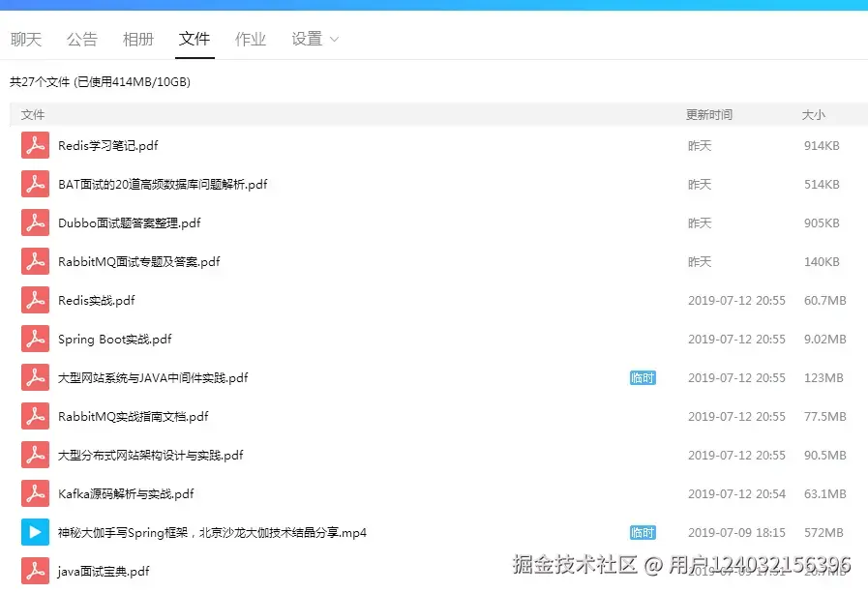Open the PDF icon beside Redis学习笔记.pdf
The height and width of the screenshot is (593, 868).
(36, 145)
